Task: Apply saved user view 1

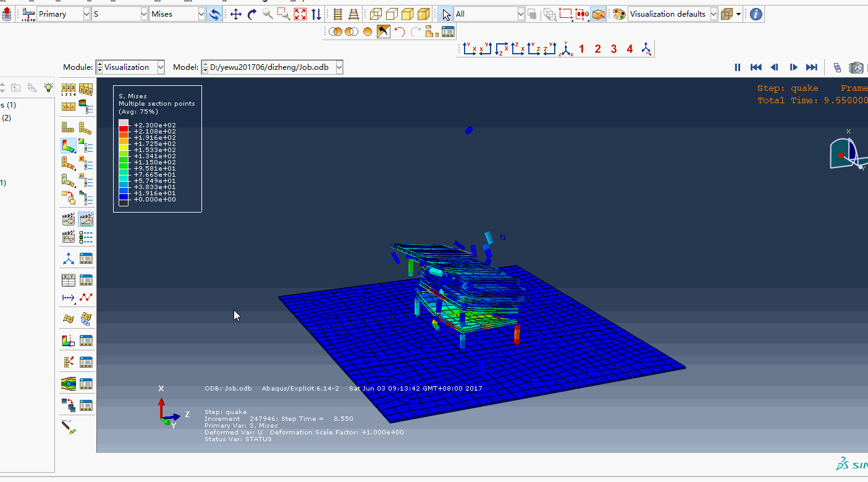Action: click(x=581, y=49)
